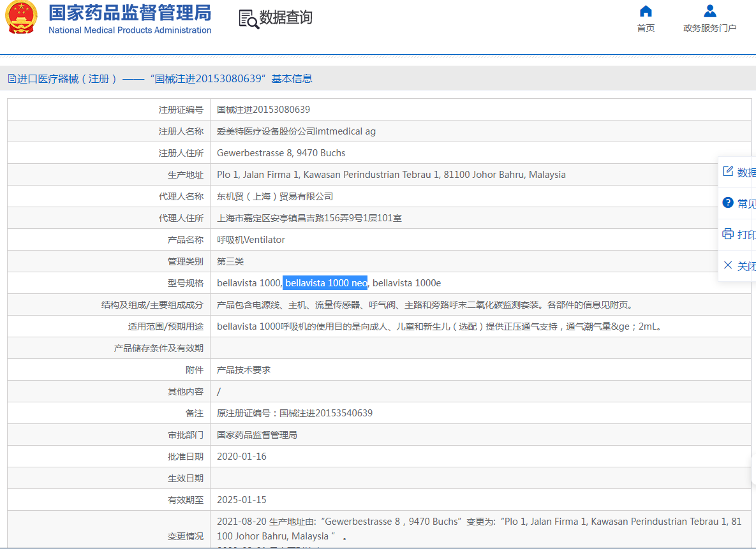This screenshot has width=756, height=549.
Task: Click 国家药品监督管理局 site title
Action: 130,13
